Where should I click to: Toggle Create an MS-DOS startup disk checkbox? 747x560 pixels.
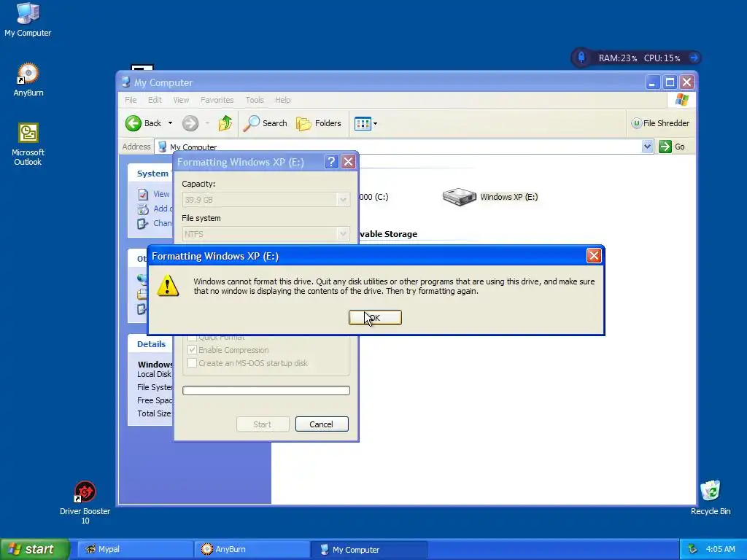tap(192, 363)
